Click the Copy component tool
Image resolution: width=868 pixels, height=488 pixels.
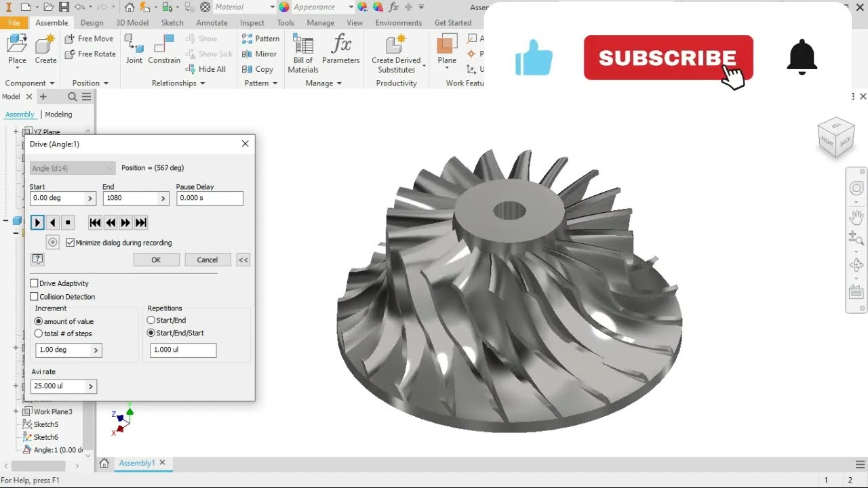tap(258, 69)
